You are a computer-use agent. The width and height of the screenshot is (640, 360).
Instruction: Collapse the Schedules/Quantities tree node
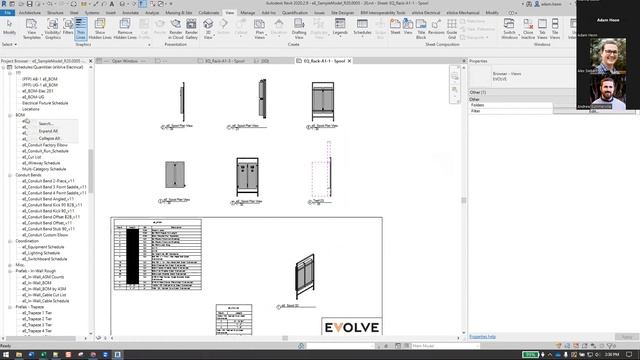4,67
